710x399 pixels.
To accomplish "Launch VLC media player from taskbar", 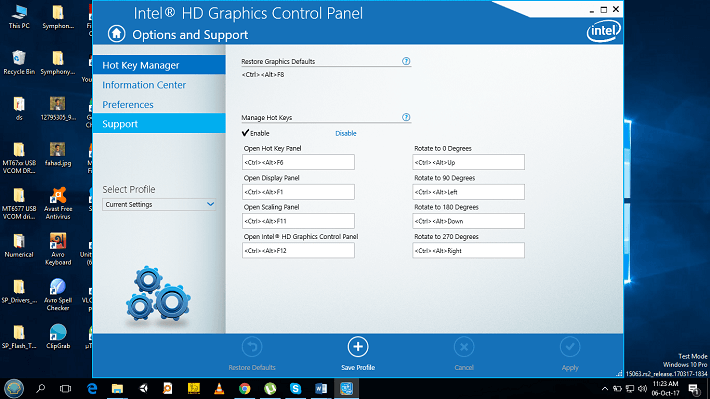I will (x=219, y=389).
